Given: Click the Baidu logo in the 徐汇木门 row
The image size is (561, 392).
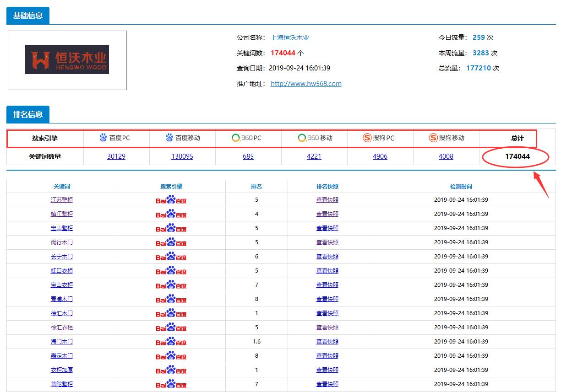Looking at the screenshot, I should (x=171, y=313).
